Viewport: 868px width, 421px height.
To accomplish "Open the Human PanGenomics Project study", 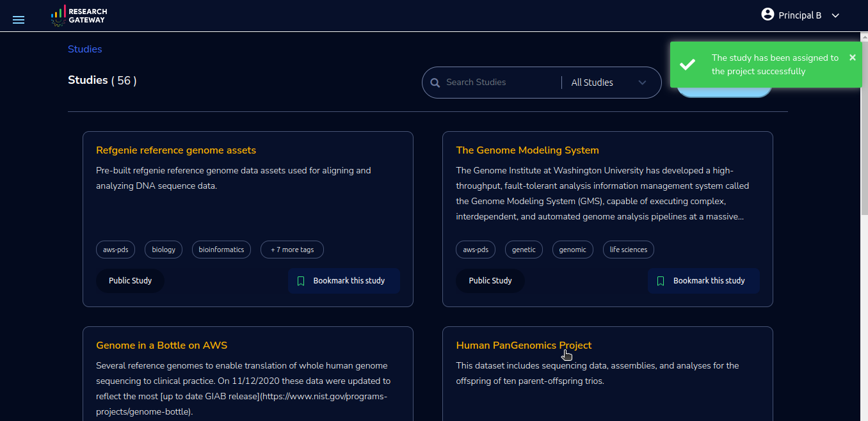I will coord(524,346).
